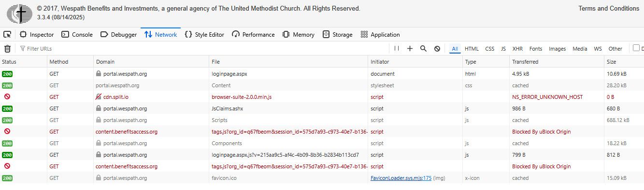Click blocked status icon for cdn.split.io

coord(7,97)
